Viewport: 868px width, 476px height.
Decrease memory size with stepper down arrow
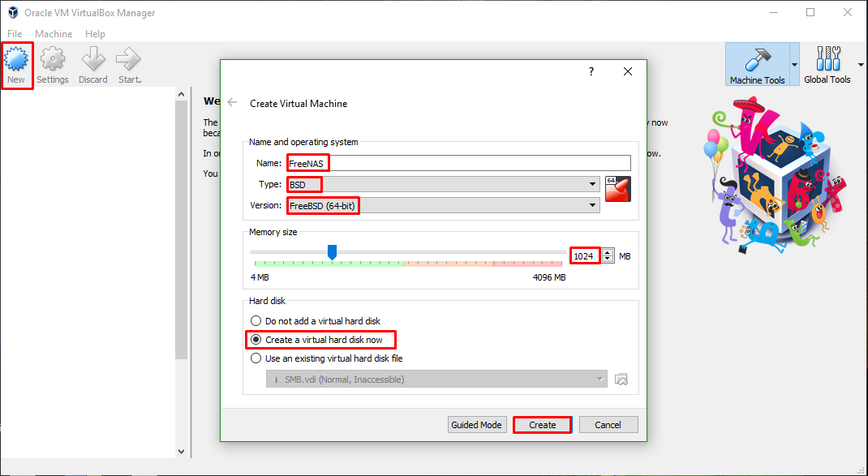(608, 259)
